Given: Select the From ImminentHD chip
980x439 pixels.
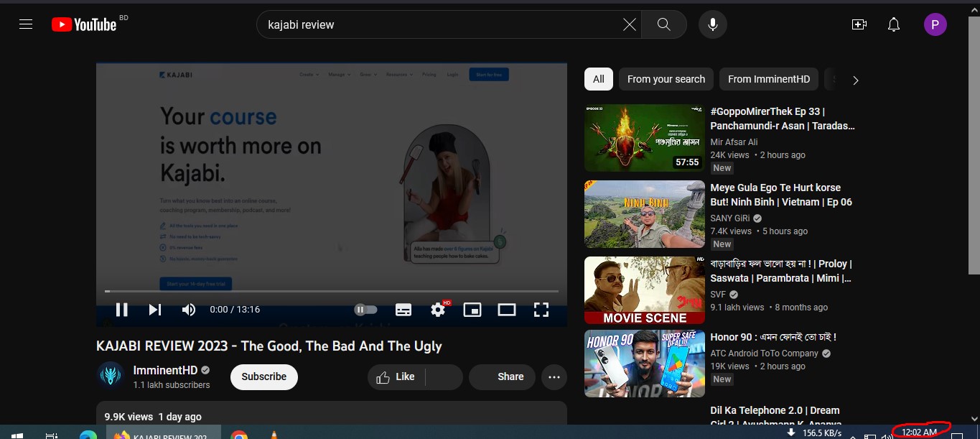Looking at the screenshot, I should coord(769,79).
